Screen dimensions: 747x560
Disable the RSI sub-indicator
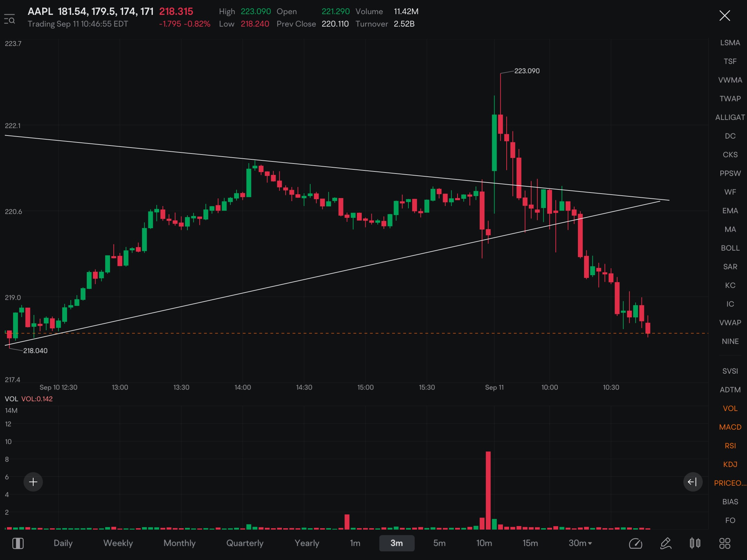coord(730,446)
